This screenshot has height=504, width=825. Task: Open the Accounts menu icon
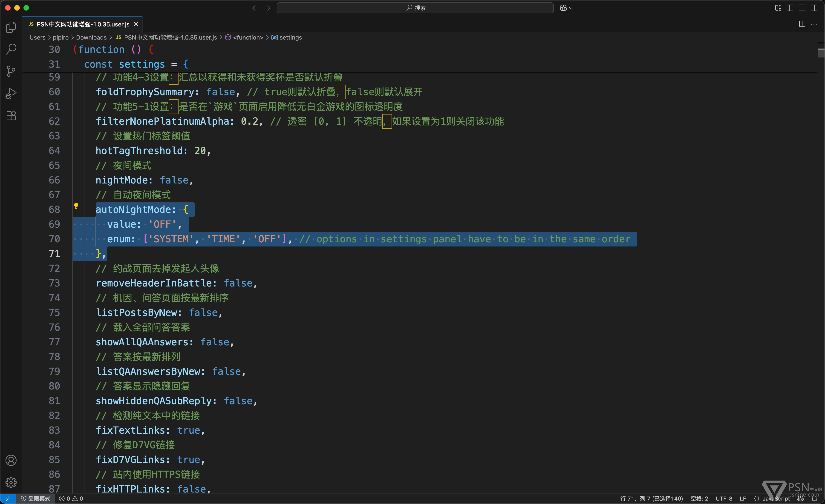point(11,461)
